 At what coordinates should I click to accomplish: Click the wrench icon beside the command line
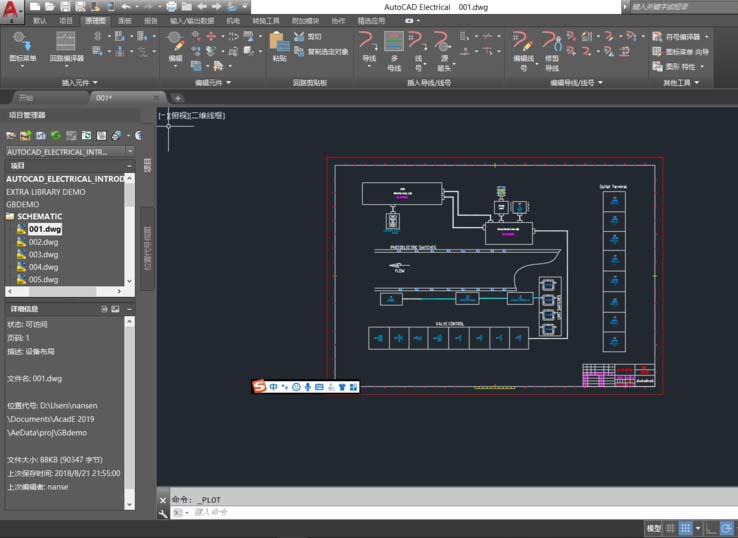pos(163,514)
